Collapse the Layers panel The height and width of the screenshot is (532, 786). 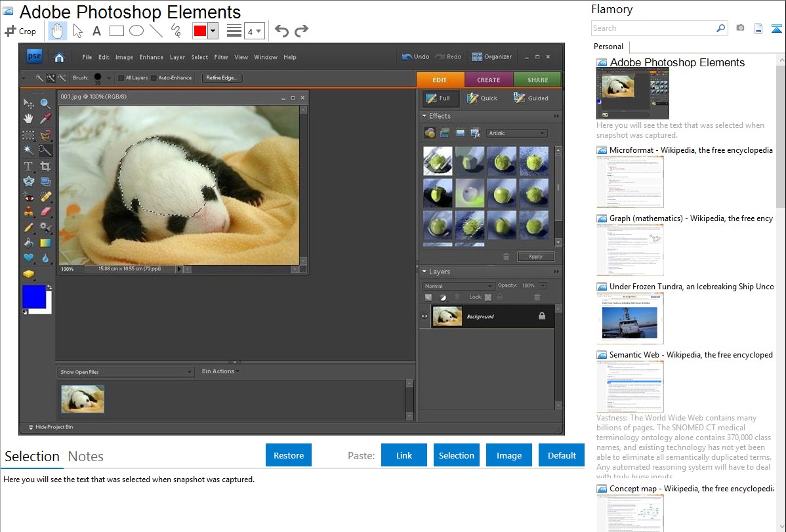424,272
